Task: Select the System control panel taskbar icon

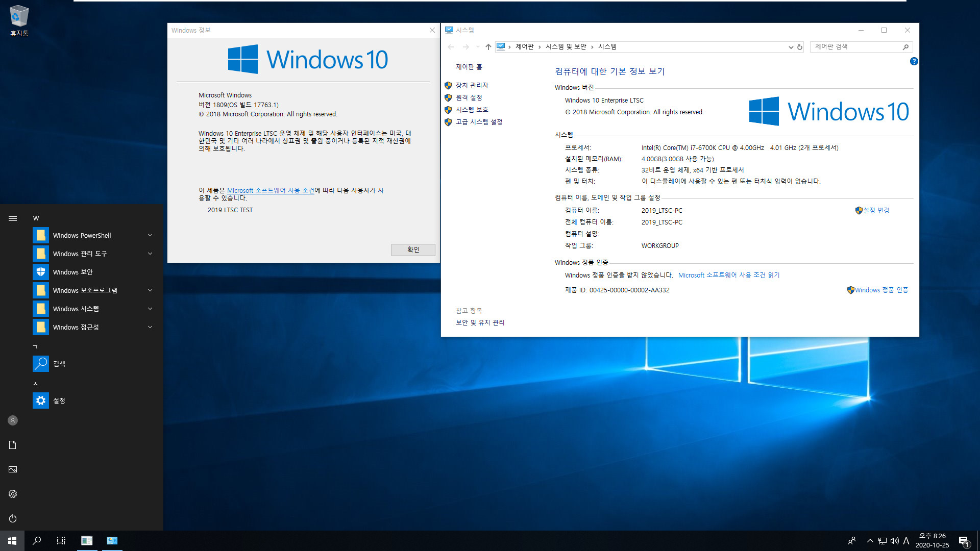Action: (112, 541)
